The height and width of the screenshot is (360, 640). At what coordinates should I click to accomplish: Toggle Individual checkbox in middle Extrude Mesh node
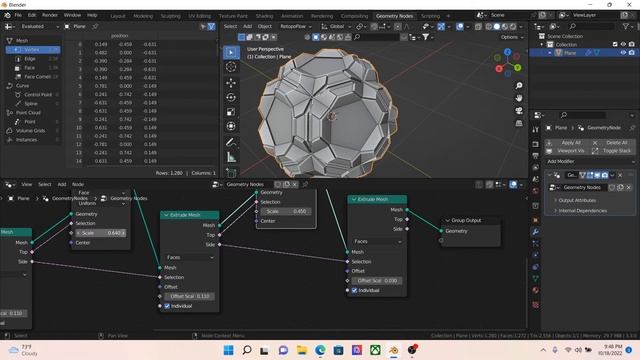point(167,306)
